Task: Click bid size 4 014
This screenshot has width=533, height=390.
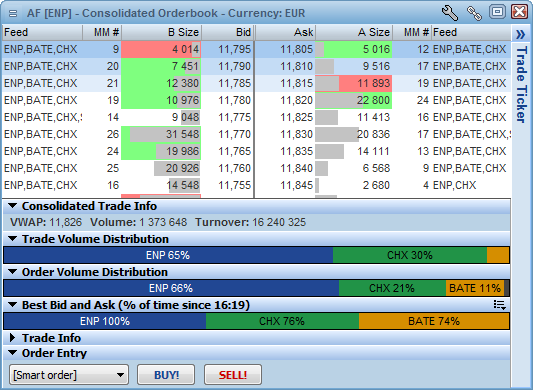Action: coord(186,49)
